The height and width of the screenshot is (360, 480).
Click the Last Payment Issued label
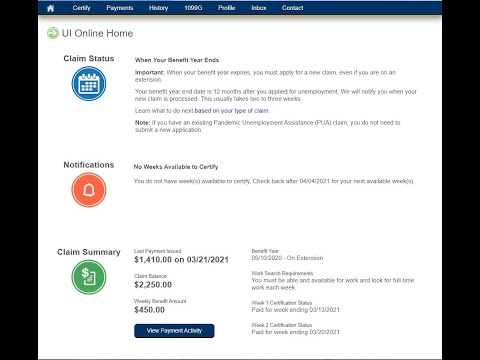coord(158,251)
